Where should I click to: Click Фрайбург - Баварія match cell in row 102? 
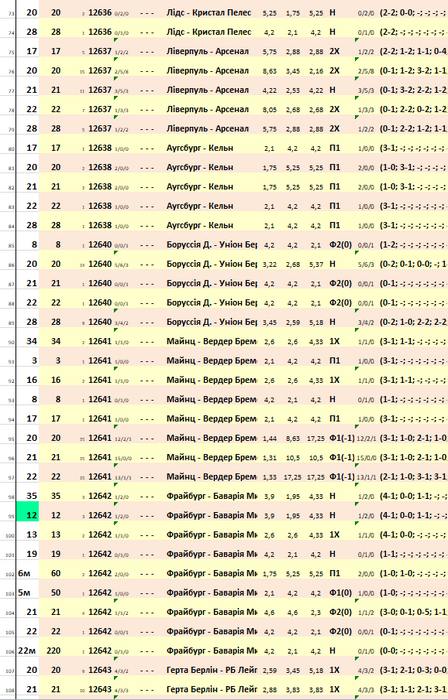click(x=212, y=573)
